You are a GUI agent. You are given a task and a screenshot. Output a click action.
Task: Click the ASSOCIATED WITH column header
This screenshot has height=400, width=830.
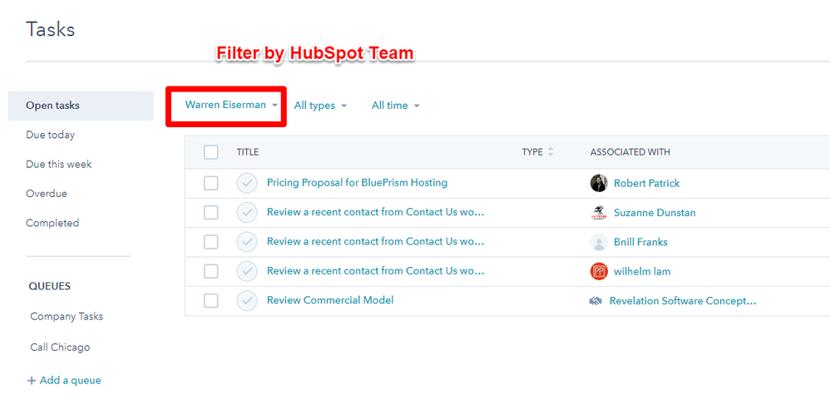630,152
